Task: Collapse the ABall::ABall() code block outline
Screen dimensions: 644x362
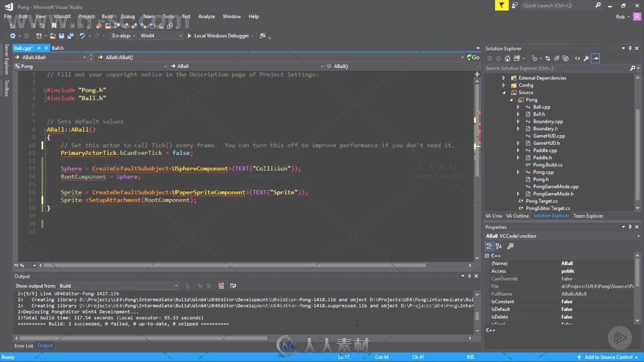Action: [45, 130]
